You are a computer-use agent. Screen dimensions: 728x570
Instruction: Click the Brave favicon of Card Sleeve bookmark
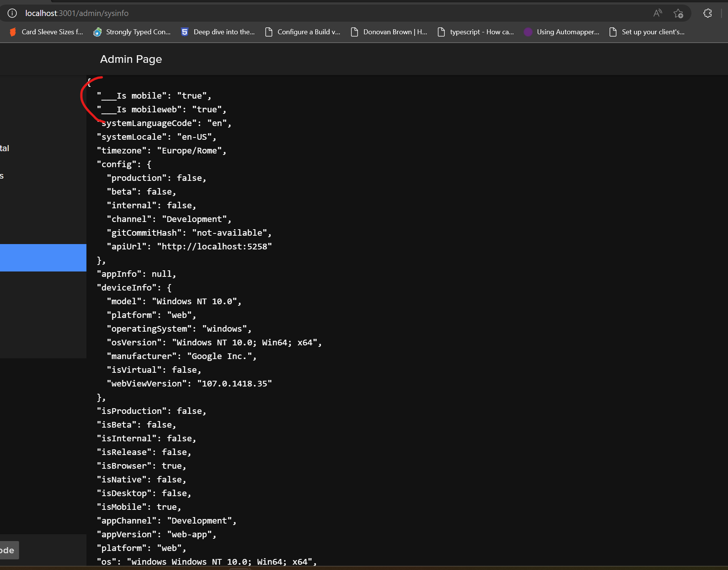[x=13, y=32]
